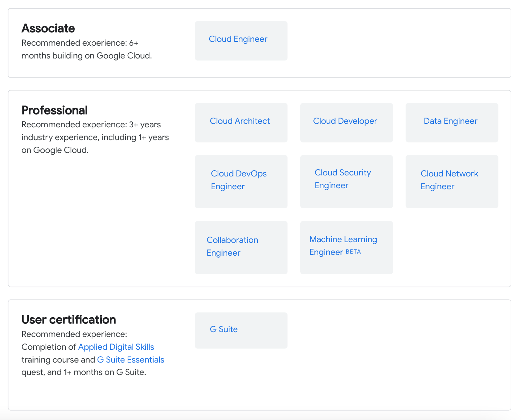Open Collaboration Engineer certification
Screen dimensions: 521x420
[241, 247]
